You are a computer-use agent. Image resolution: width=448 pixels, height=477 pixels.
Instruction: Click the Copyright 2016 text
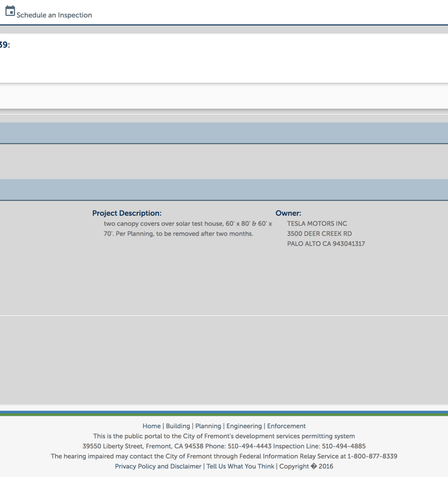(x=306, y=466)
